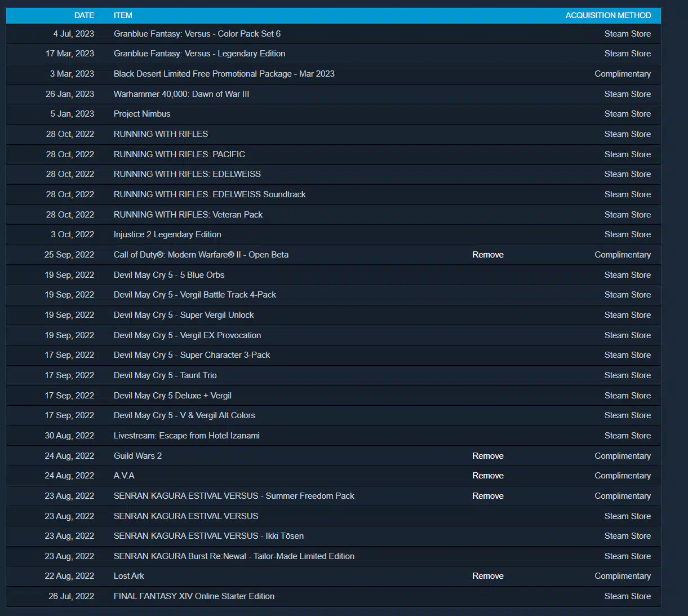Click Complimentary in the Call of Duty row
The height and width of the screenshot is (616, 688).
[x=623, y=255]
